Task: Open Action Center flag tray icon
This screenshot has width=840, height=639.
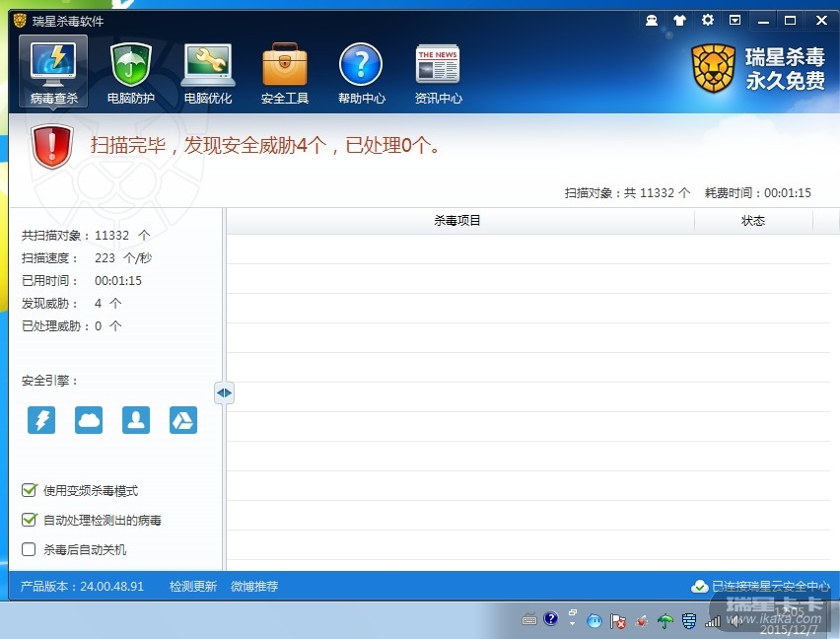Action: coord(618,621)
